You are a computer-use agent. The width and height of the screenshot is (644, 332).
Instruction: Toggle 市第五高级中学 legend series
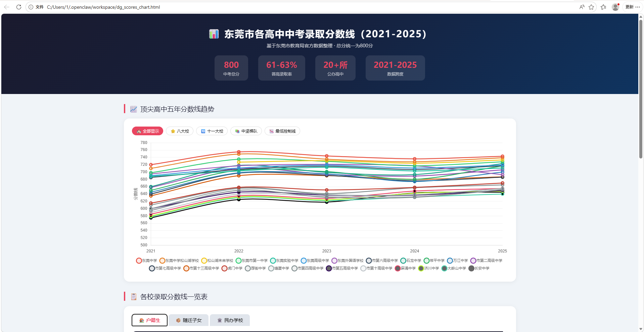(x=342, y=269)
